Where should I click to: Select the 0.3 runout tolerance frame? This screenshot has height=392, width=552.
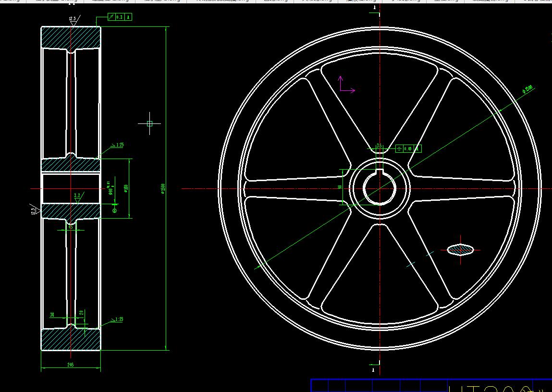point(120,17)
